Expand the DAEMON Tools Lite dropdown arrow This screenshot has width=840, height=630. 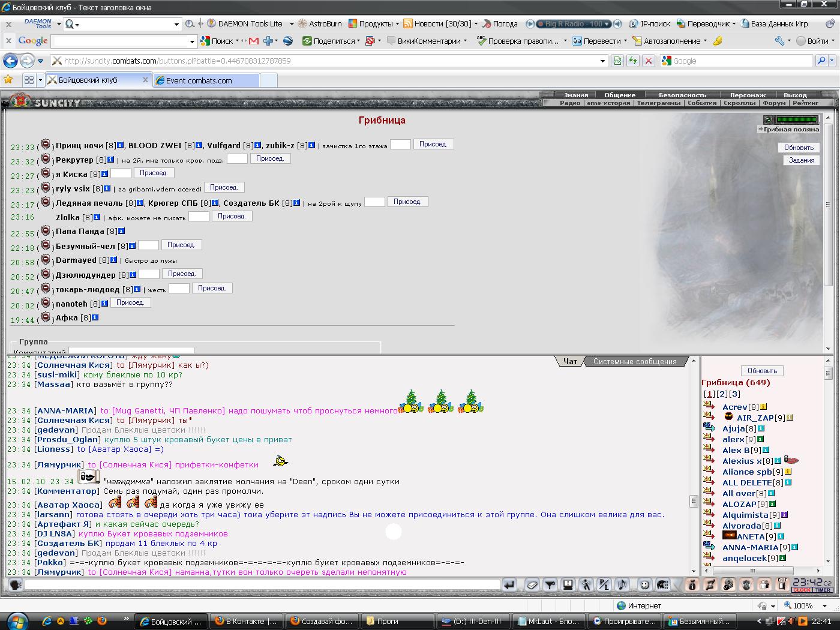[292, 24]
